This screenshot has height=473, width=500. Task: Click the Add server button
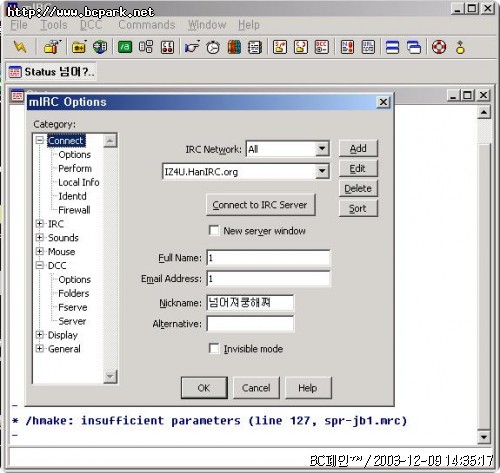[358, 148]
